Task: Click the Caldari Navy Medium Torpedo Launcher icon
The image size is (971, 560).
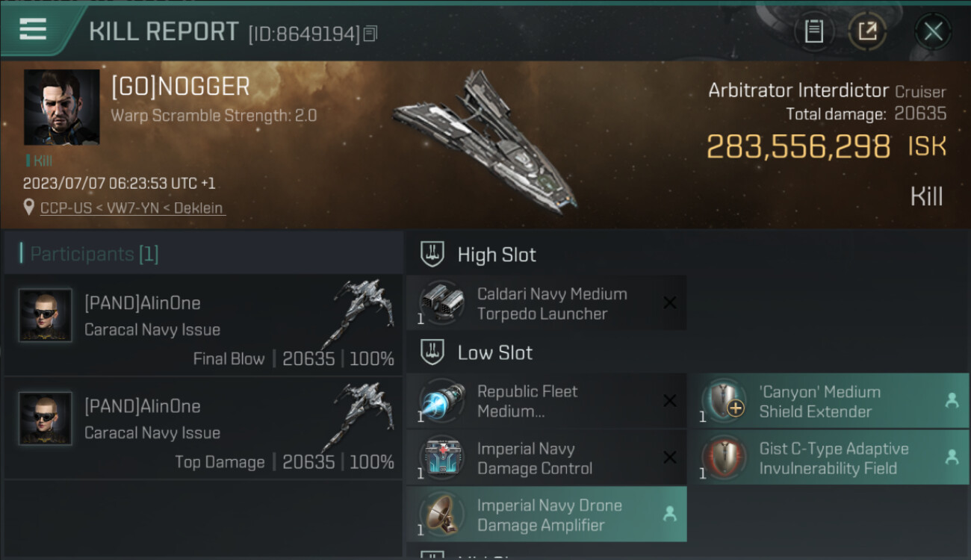Action: (x=441, y=302)
